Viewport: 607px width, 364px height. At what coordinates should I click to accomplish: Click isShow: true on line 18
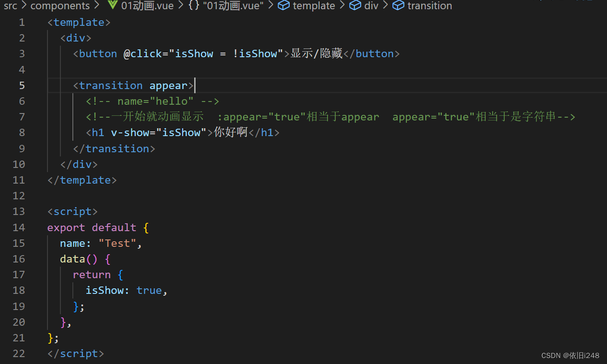(124, 290)
